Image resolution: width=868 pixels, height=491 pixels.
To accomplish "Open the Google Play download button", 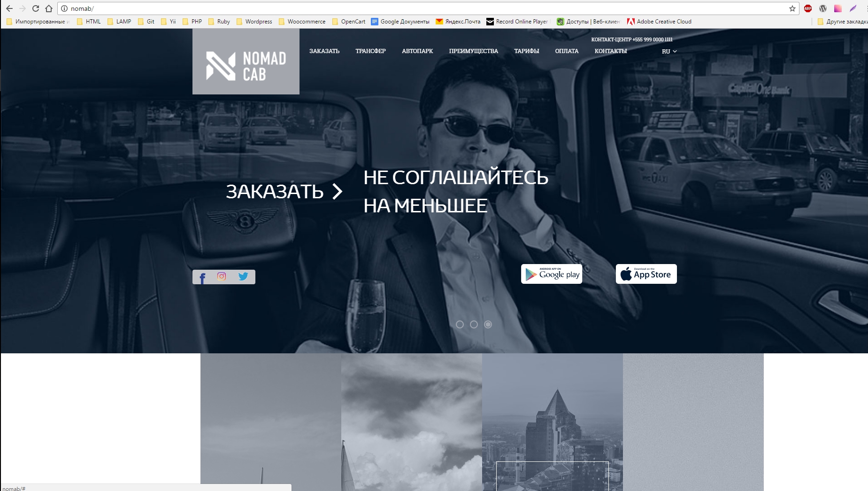I will point(552,274).
